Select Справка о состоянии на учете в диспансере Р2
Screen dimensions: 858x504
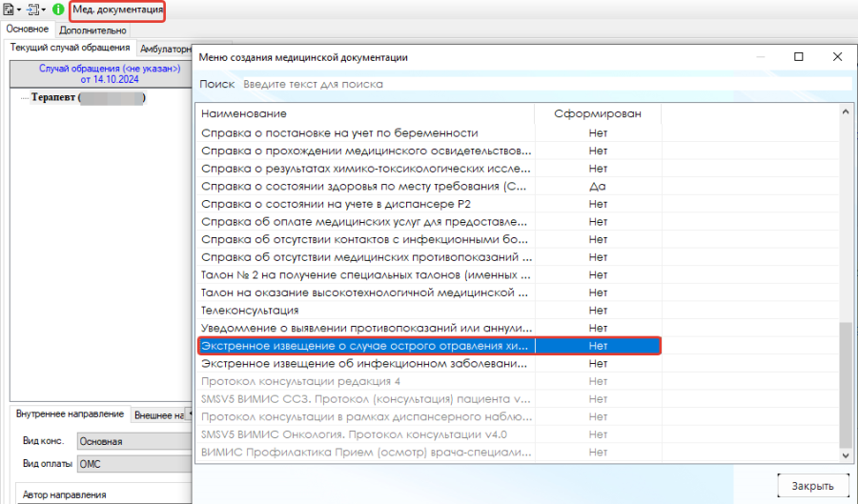429,204
